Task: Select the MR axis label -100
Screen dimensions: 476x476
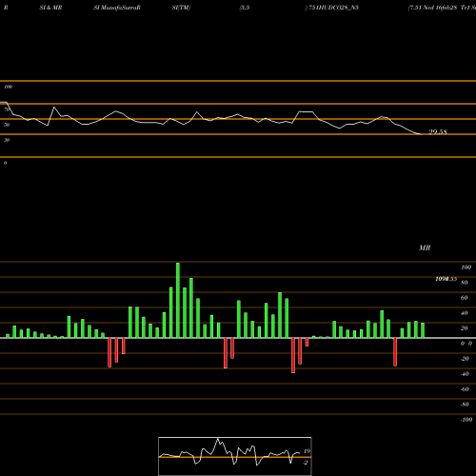Action: 466,420
